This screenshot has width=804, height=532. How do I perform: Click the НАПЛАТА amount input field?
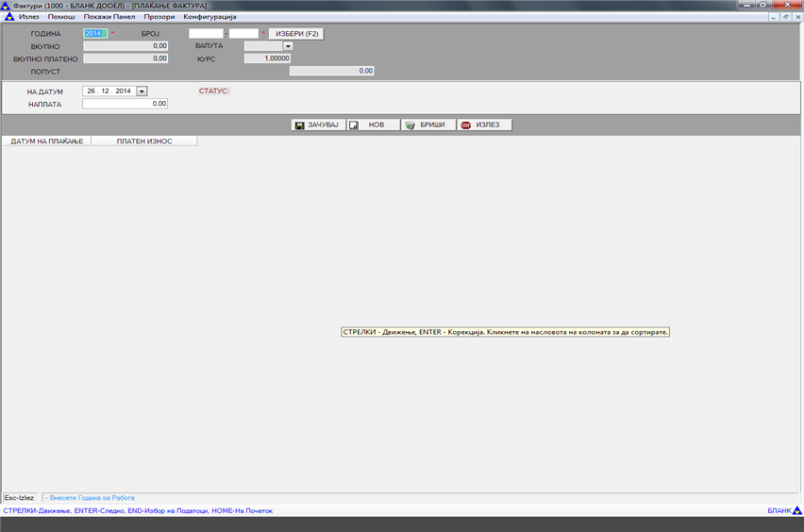click(125, 104)
